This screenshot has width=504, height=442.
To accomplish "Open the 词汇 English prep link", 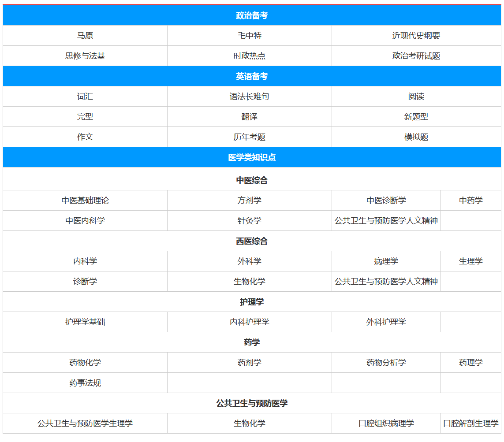I will [x=85, y=97].
